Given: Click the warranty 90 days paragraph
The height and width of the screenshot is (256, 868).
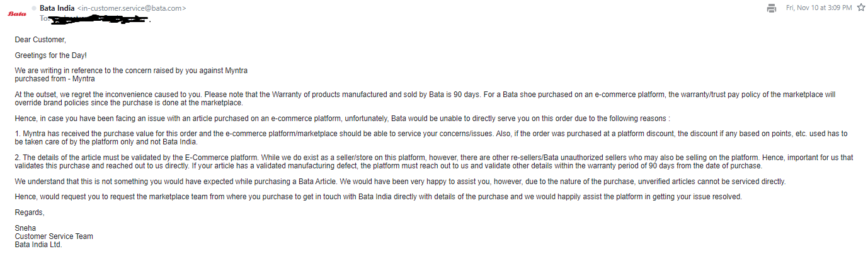Looking at the screenshot, I should (x=425, y=98).
